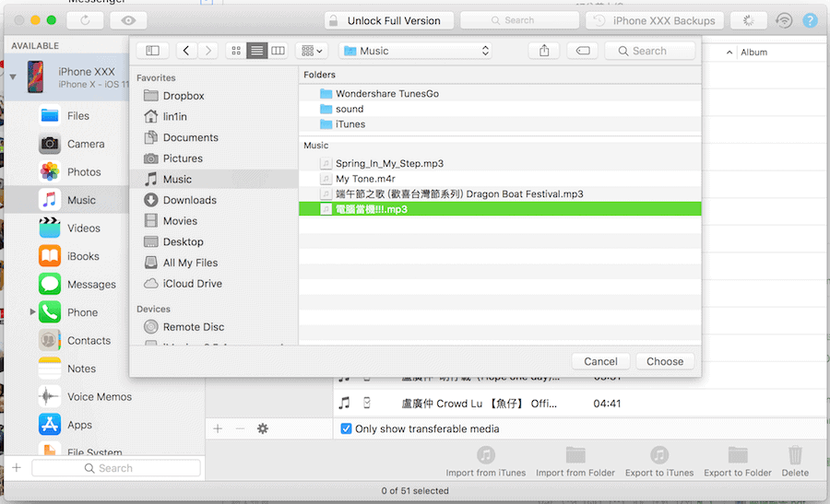This screenshot has width=830, height=504.
Task: Toggle the eye quick-look button
Action: (x=128, y=20)
